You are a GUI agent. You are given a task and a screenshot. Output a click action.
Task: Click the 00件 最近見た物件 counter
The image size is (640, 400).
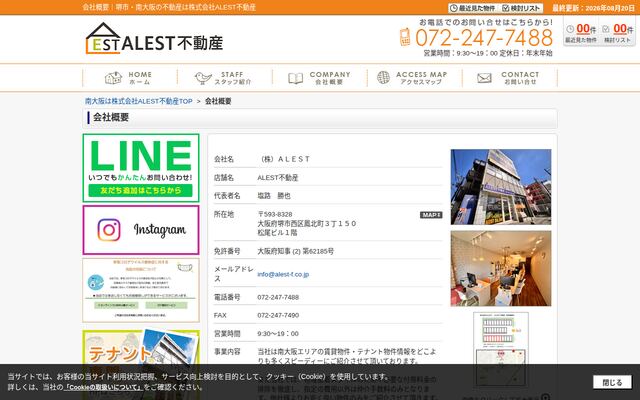tap(581, 31)
